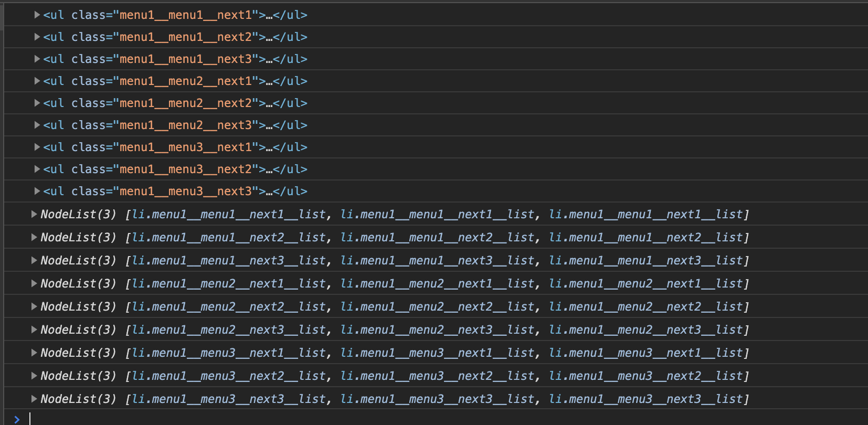Click third li.menu1__menu2__next1__list entry
The height and width of the screenshot is (425, 868).
[646, 283]
